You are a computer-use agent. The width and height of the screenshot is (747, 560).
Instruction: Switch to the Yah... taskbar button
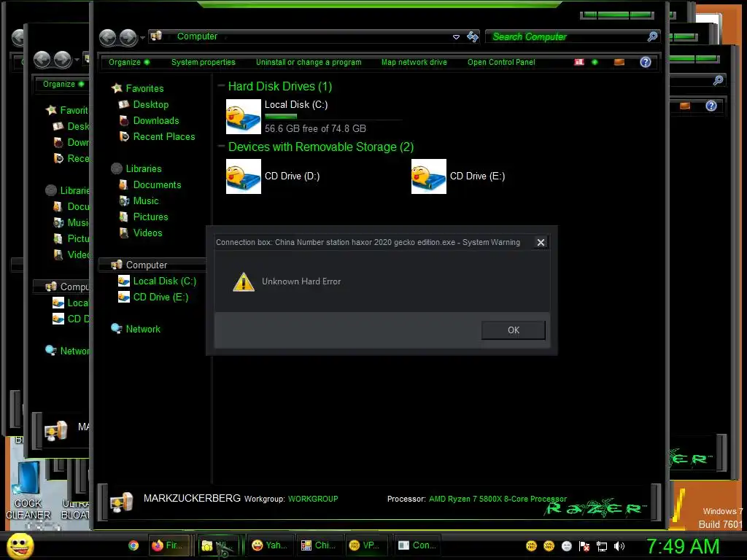tap(271, 545)
